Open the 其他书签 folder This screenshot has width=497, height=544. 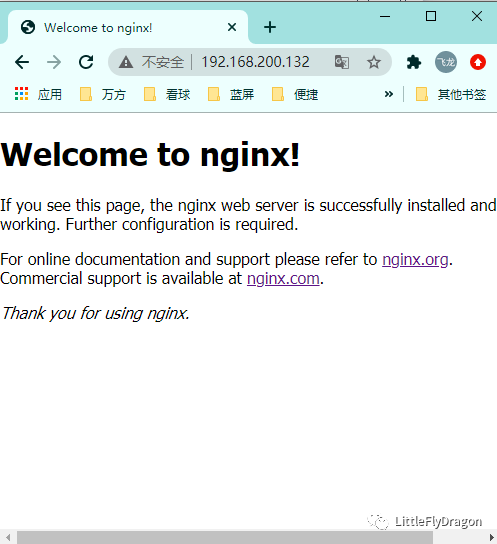[x=451, y=94]
